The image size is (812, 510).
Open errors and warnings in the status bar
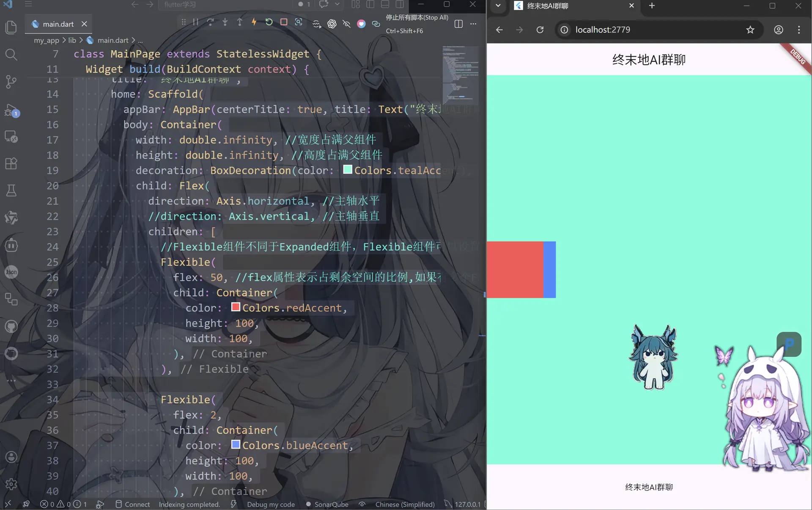click(x=63, y=504)
